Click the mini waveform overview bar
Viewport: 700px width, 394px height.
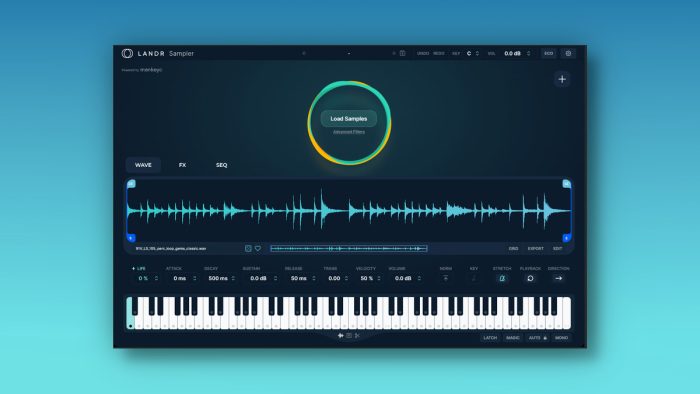pos(349,249)
